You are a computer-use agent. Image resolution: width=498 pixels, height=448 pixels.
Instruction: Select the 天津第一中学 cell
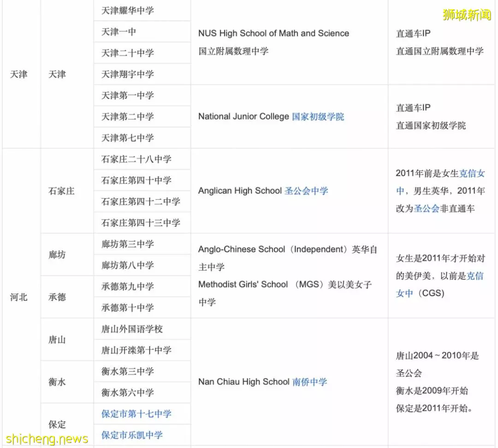point(142,95)
